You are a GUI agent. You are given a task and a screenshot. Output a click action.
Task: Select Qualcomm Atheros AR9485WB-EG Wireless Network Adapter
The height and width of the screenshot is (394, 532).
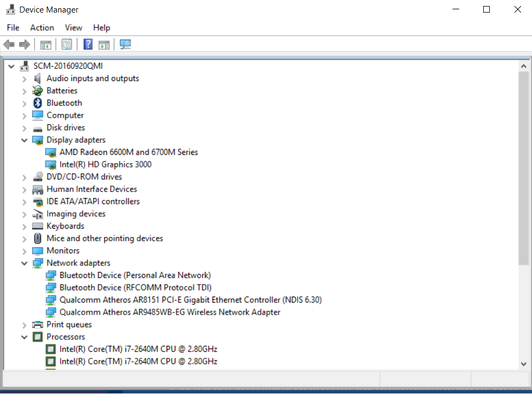170,312
